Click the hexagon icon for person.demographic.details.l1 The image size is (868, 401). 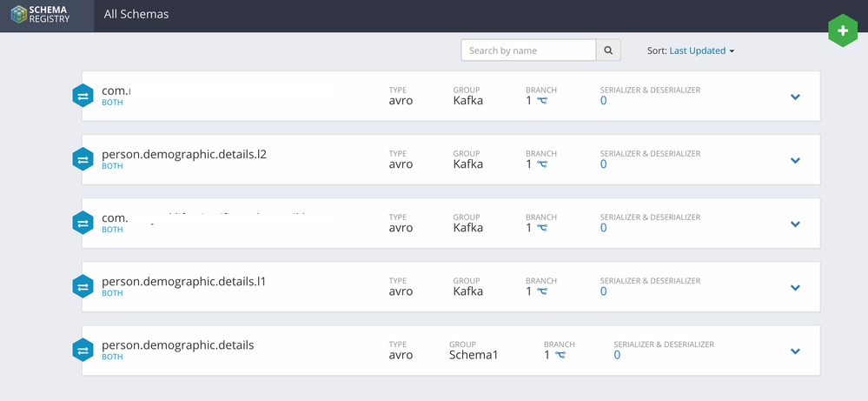[x=83, y=287]
